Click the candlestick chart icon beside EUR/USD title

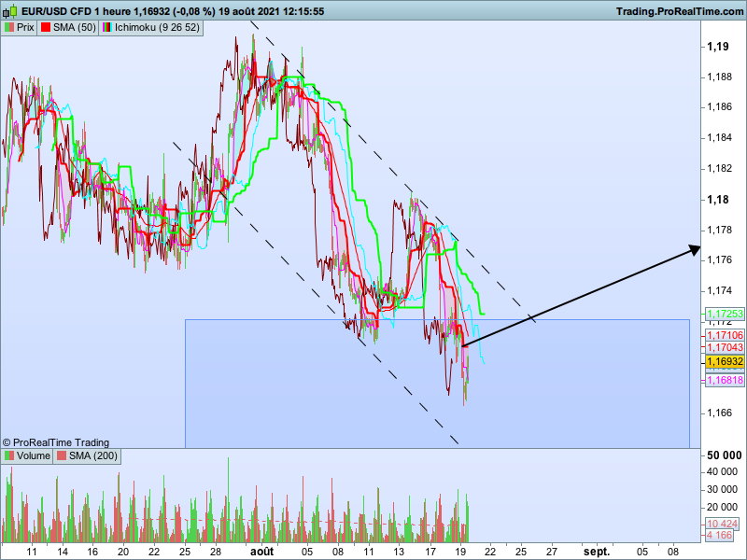point(9,11)
